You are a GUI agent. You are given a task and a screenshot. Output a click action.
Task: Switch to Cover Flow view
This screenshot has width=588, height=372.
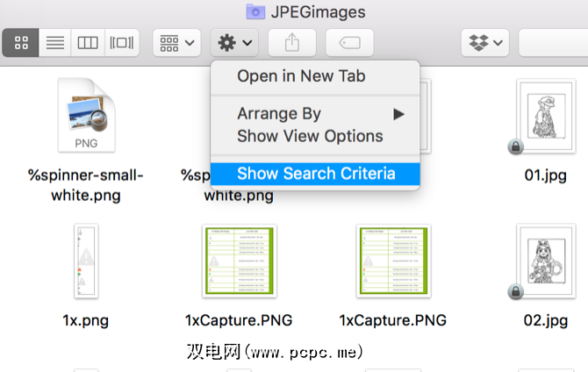121,42
